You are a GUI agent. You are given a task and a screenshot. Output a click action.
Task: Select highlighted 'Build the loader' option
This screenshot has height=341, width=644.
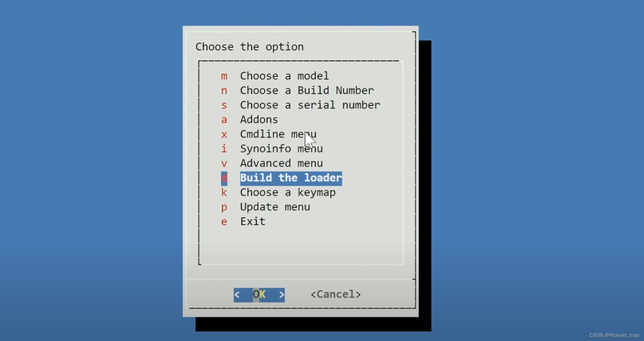[291, 178]
